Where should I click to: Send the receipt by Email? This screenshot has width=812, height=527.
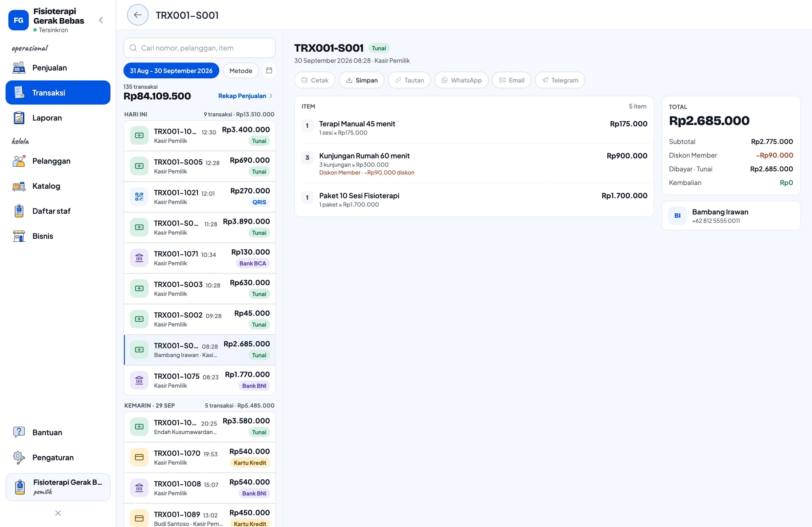[512, 80]
